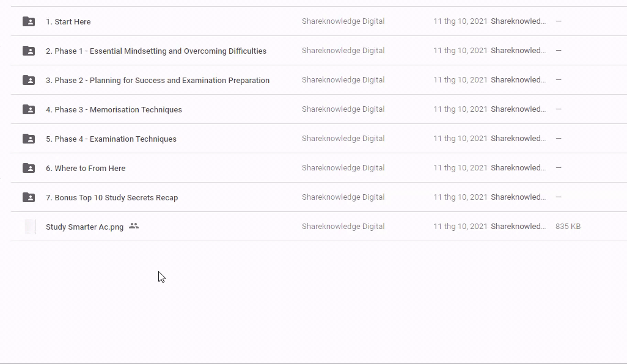The width and height of the screenshot is (627, 364).
Task: Select the Study Smarter Ac.png file name
Action: coord(84,227)
